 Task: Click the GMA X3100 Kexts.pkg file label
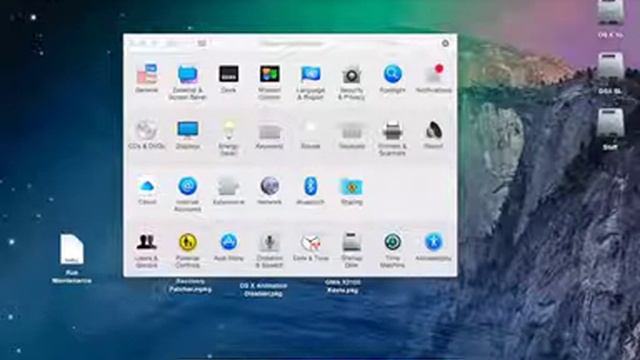[342, 286]
